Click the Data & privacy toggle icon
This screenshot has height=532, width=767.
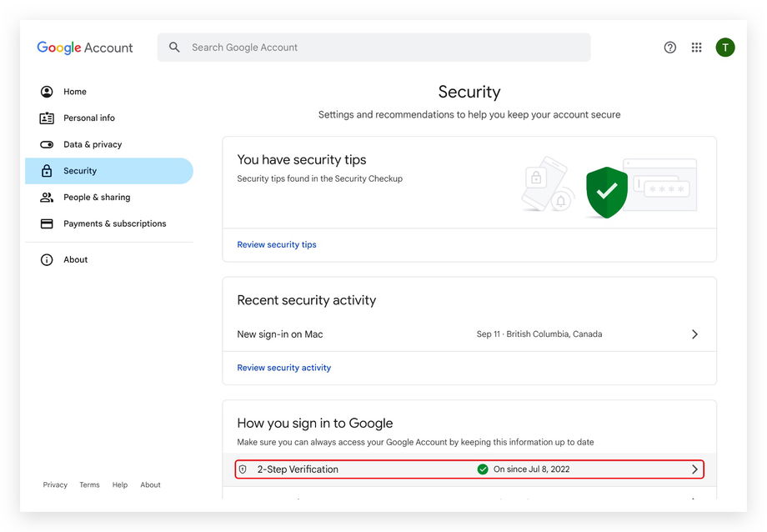click(47, 144)
